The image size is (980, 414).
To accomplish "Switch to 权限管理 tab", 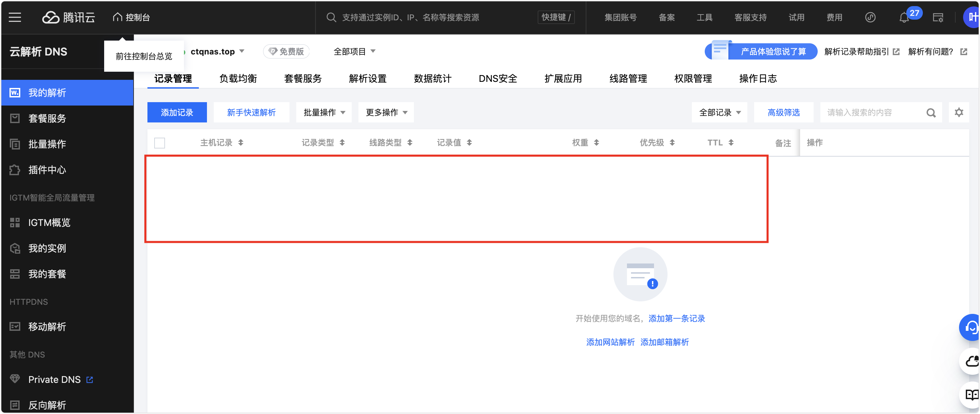I will pyautogui.click(x=693, y=78).
